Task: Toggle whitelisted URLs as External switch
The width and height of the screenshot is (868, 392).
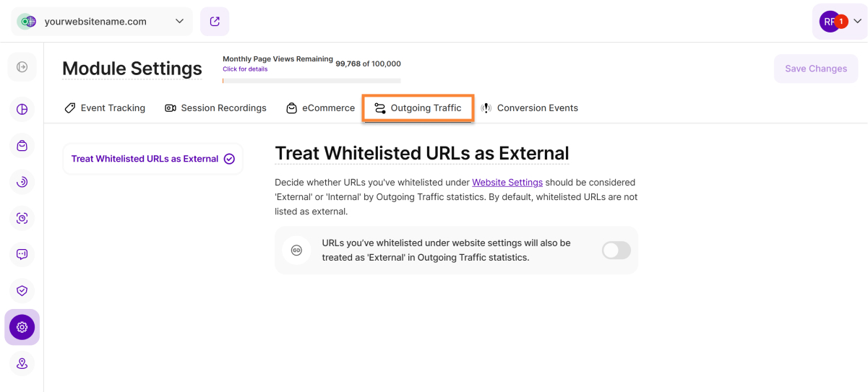Action: coord(616,251)
